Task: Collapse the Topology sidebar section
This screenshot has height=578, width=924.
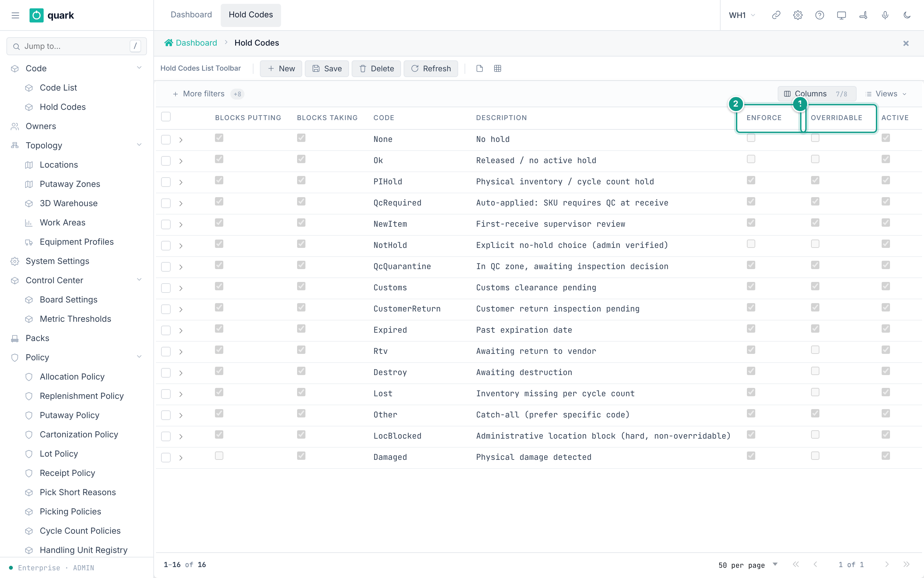Action: point(139,145)
